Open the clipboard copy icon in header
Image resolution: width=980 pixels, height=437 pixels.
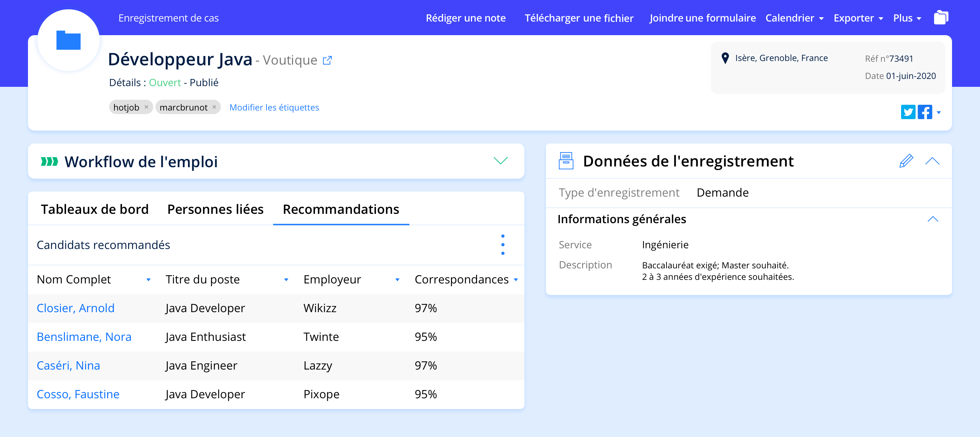coord(941,18)
